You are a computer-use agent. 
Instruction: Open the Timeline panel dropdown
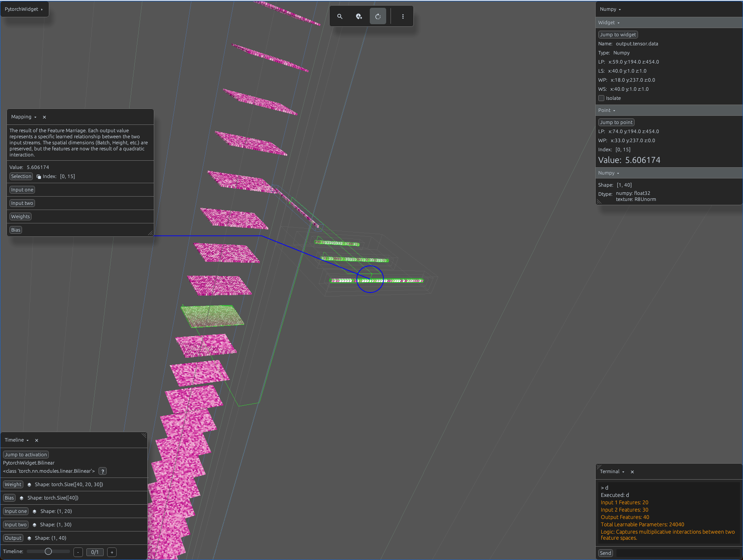pos(17,440)
